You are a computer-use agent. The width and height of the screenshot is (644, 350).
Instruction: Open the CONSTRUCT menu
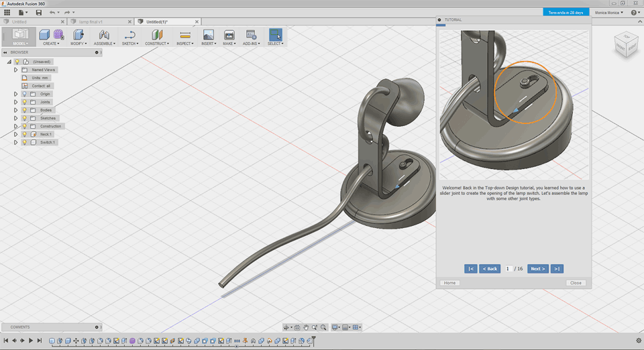click(x=157, y=44)
